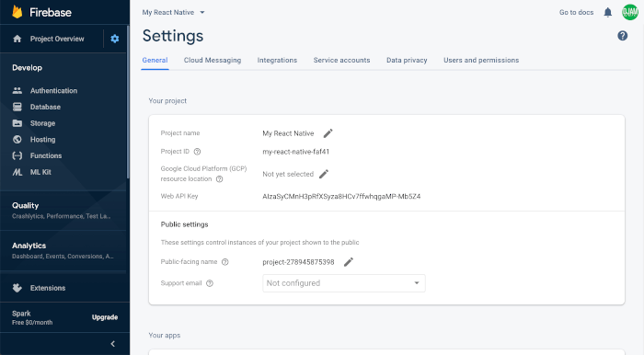Switch to Users and permissions tab

(481, 60)
